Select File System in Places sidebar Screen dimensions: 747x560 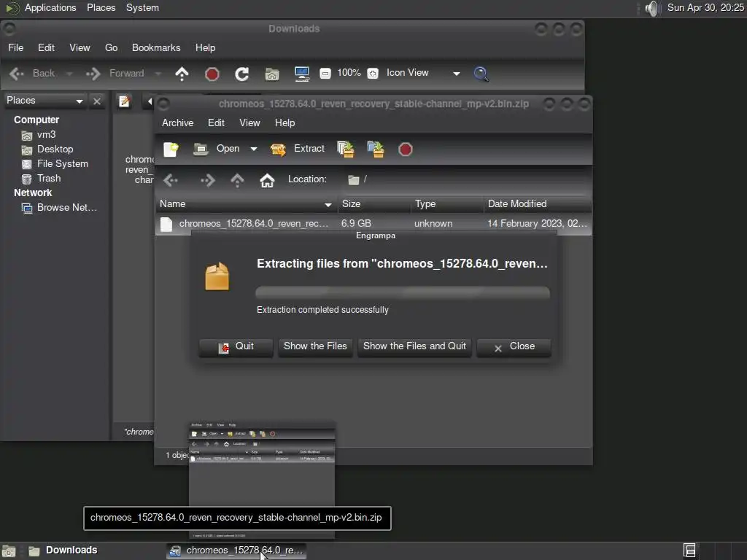(55, 164)
